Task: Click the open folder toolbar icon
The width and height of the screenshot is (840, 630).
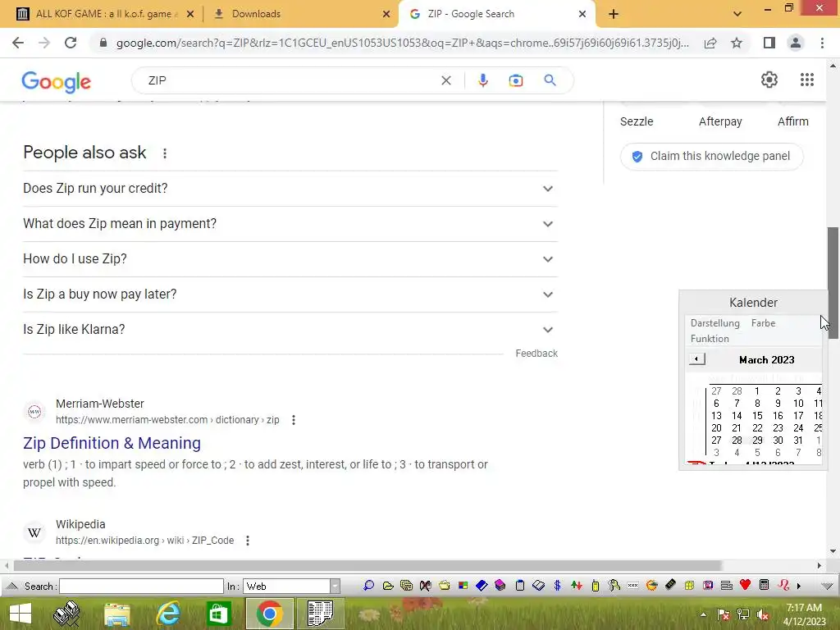Action: tap(388, 586)
